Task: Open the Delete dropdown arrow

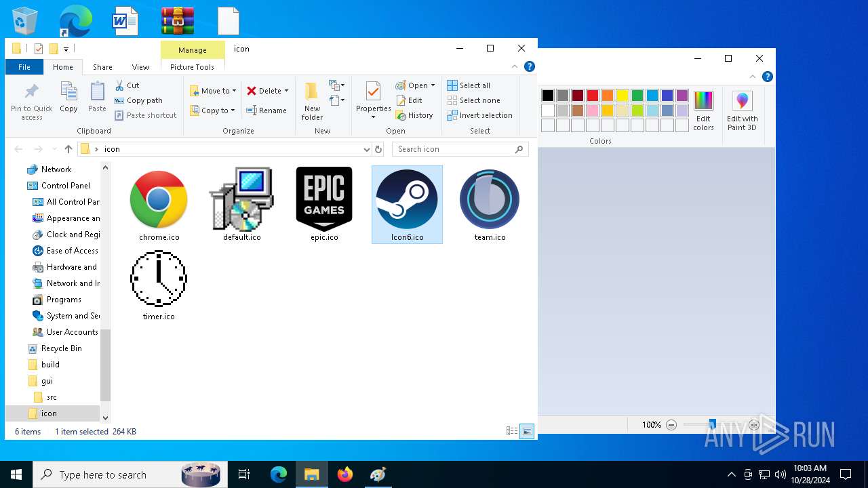Action: click(x=286, y=91)
